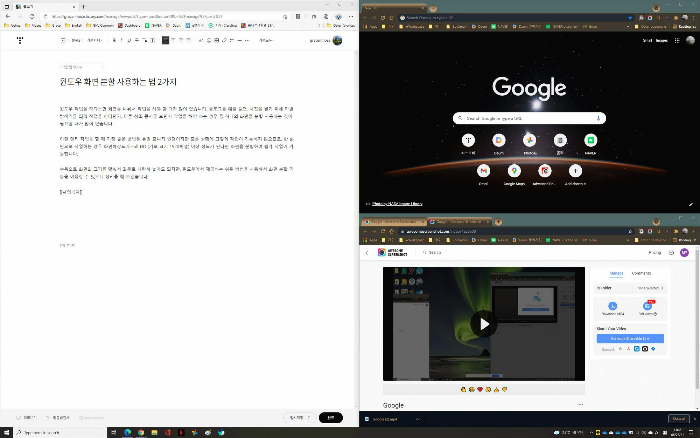This screenshot has width=700, height=438.
Task: Open the three-dot menu next to the Google video title
Action: pos(580,405)
